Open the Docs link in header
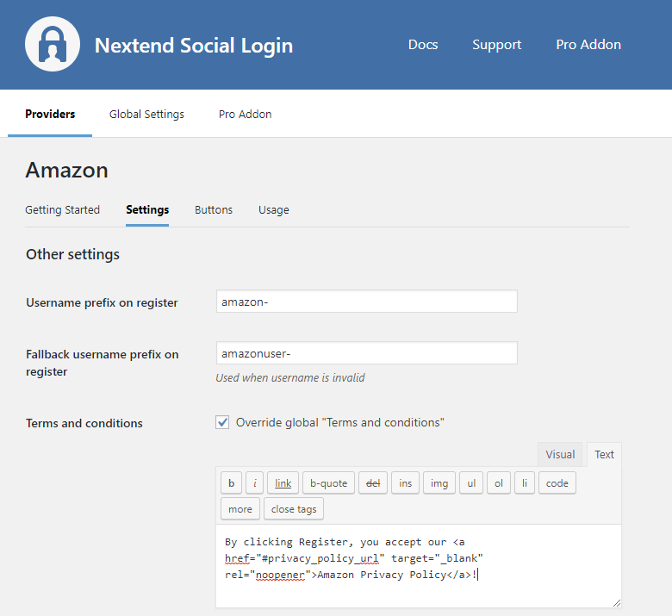The image size is (672, 616). pos(423,45)
